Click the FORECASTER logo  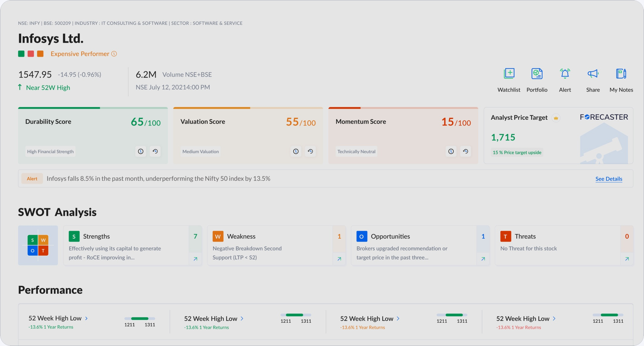[x=604, y=117]
